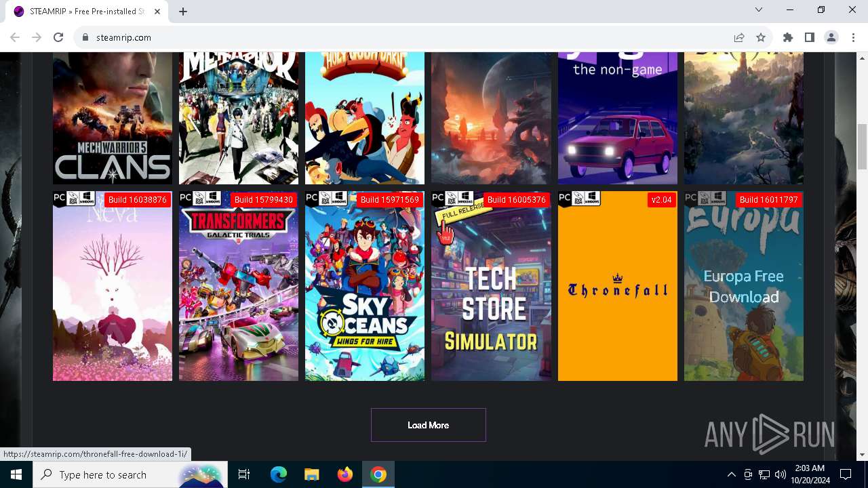Open Chrome three-dot menu

853,37
